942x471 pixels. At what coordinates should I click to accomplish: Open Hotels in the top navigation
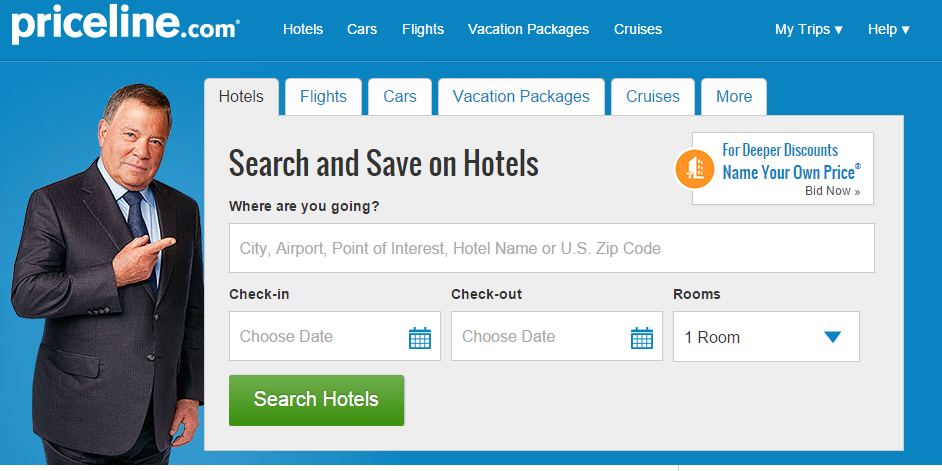click(x=303, y=29)
